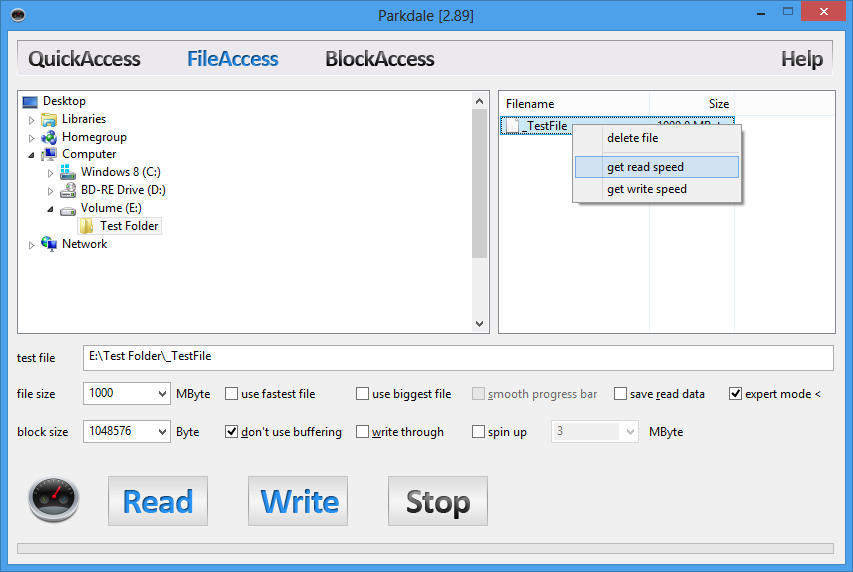Choose get read speed menu item

[657, 167]
